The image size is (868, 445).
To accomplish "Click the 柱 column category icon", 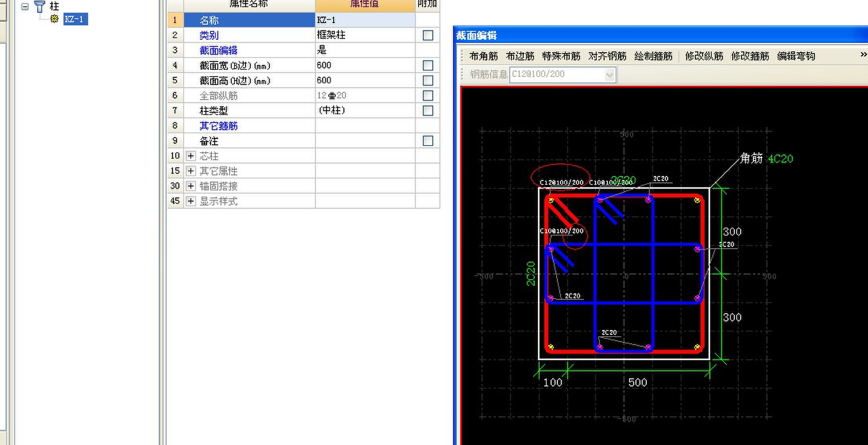I will pos(40,6).
